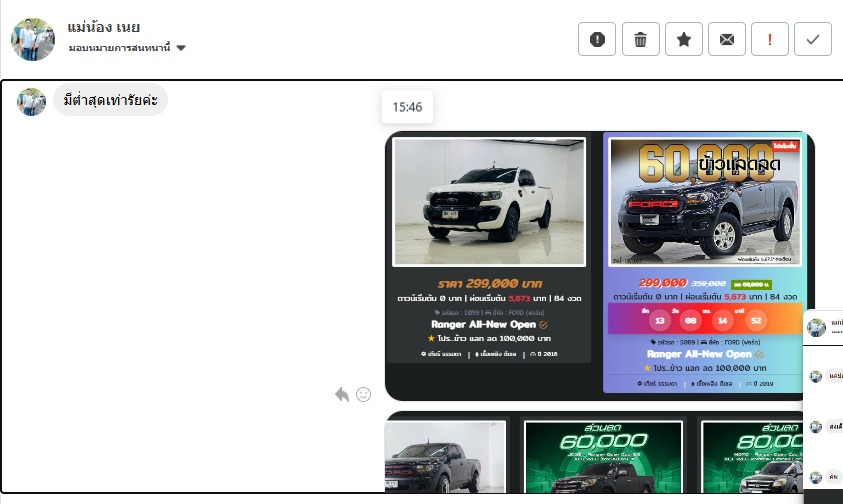This screenshot has width=843, height=504.
Task: Delete conversation with trash icon
Action: [640, 39]
